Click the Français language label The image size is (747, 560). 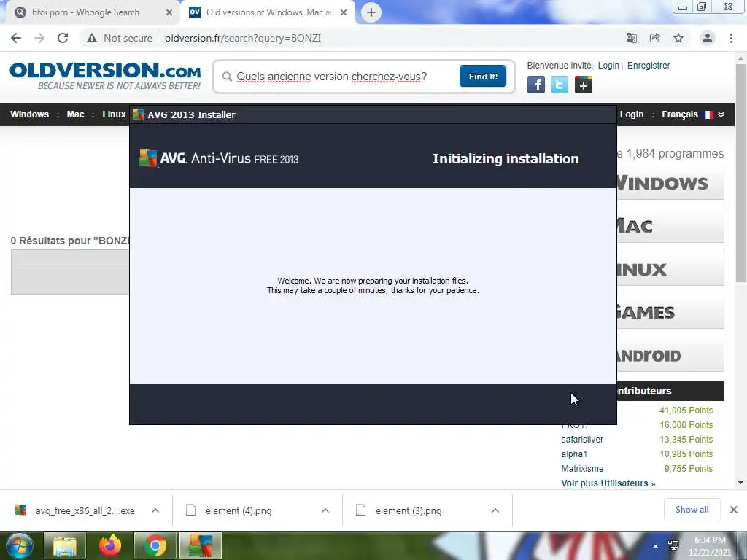click(680, 114)
